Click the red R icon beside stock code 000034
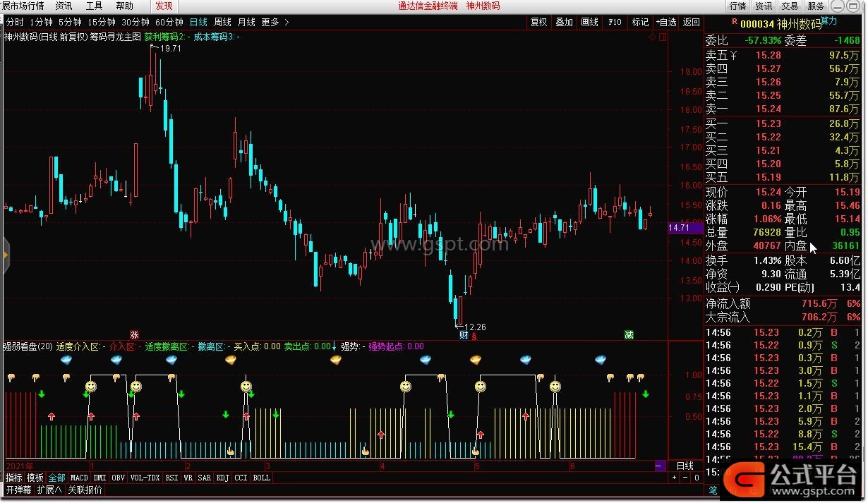Image resolution: width=868 pixels, height=503 pixels. pos(735,22)
